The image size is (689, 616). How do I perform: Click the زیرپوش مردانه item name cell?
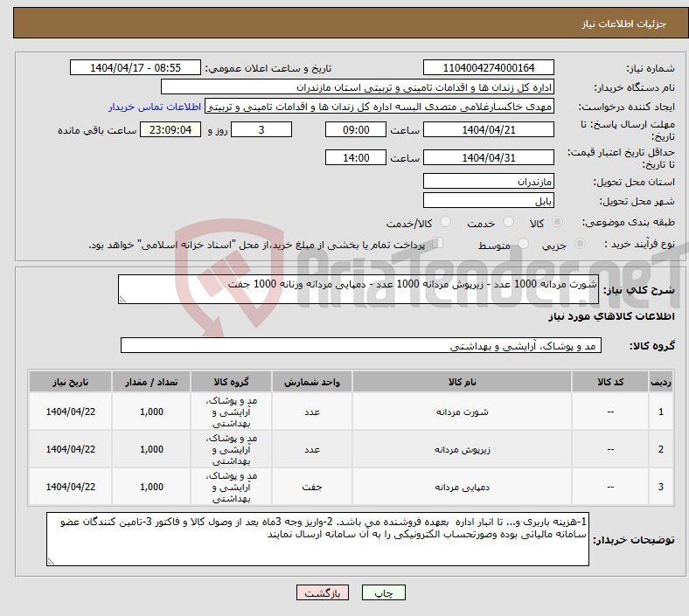pos(462,449)
